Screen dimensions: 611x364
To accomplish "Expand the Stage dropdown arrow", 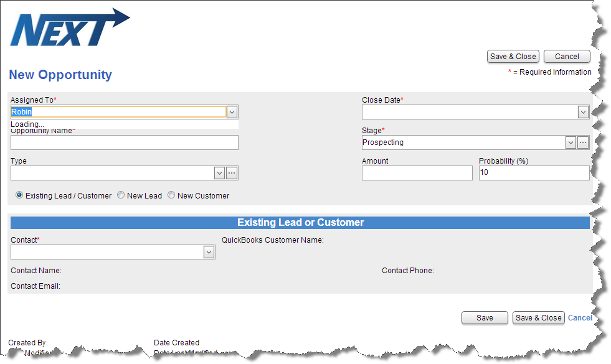I will pyautogui.click(x=571, y=142).
